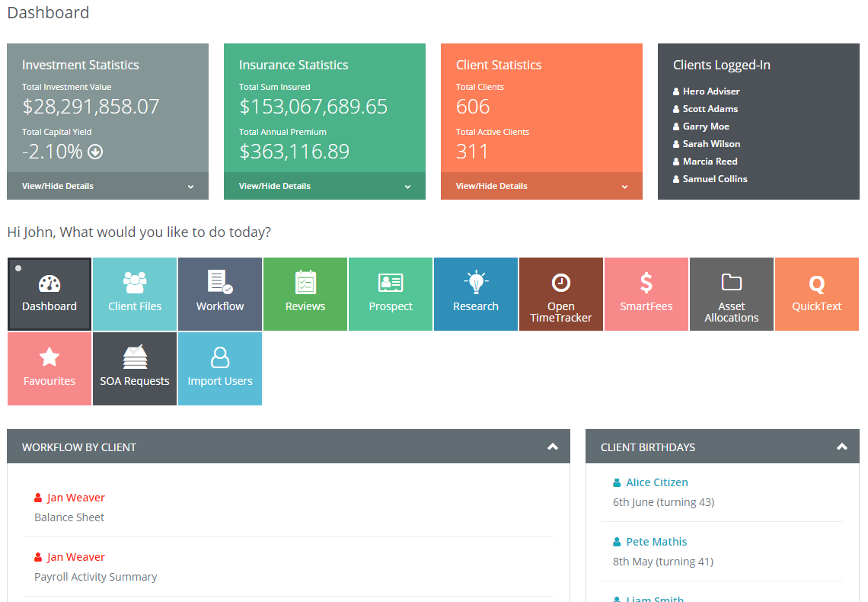Viewport: 868px width, 602px height.
Task: Collapse the Workflow By Client panel
Action: (553, 447)
